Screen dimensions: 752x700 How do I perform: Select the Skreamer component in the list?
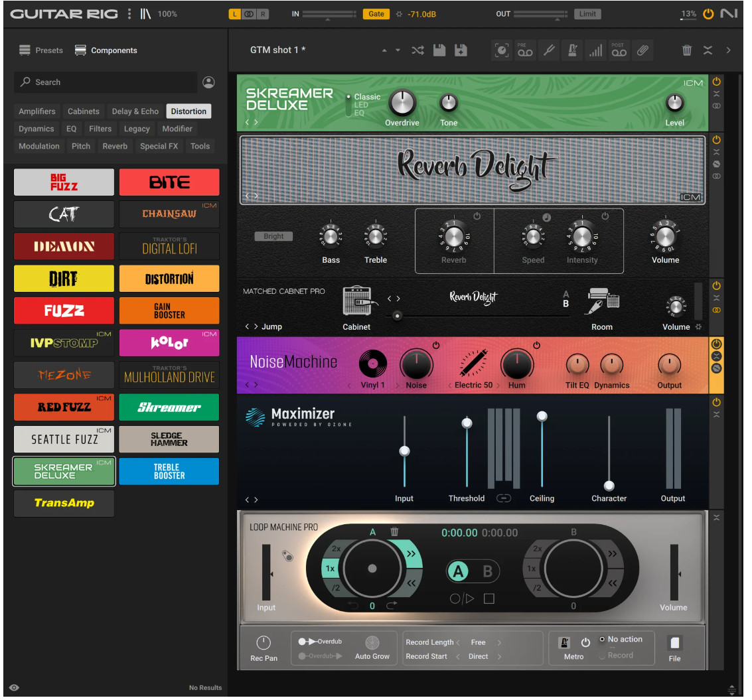pos(169,407)
